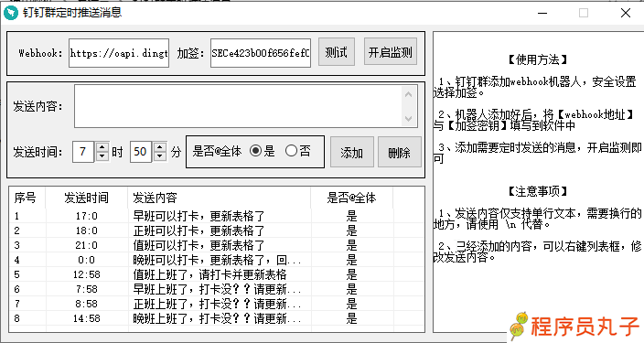This screenshot has height=343, width=644.
Task: Click time cell 7:58
Action: [87, 289]
